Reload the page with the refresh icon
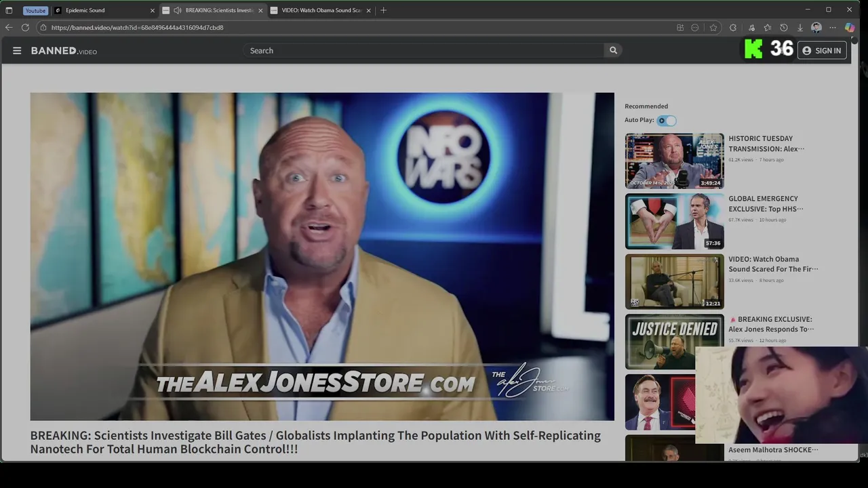This screenshot has width=868, height=488. click(x=25, y=27)
